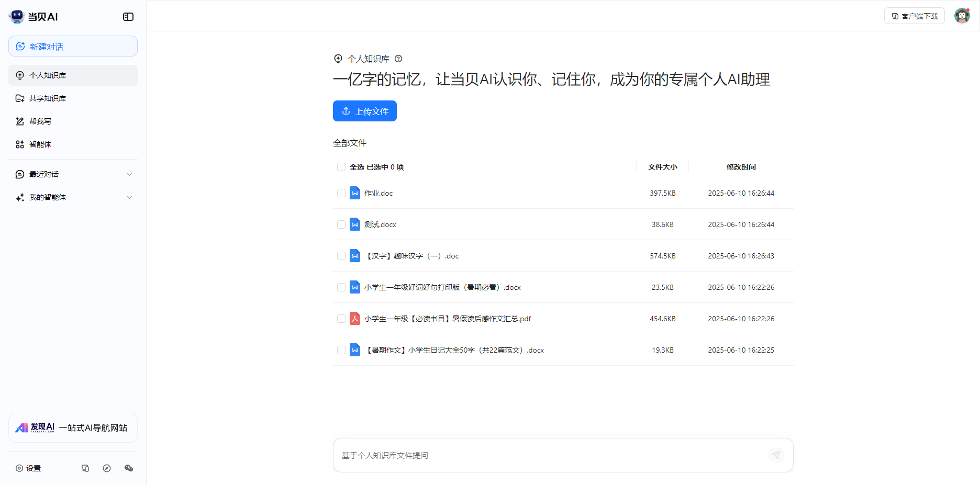Click the Word icon for 小学生一年级好词好句打印版 file
Screen dimensions: 980x485
click(355, 287)
